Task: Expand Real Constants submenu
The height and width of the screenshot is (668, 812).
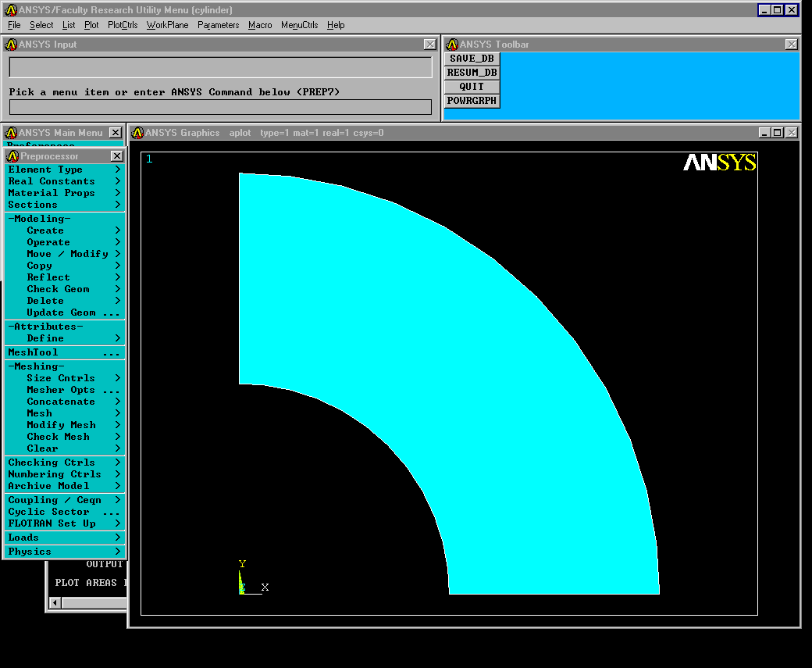Action: point(65,181)
